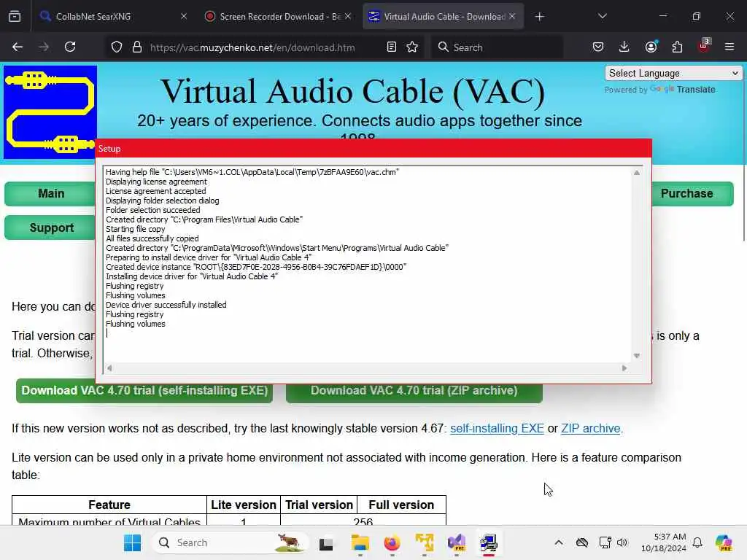Save page to Pocket
Image resolution: width=747 pixels, height=560 pixels.
[598, 47]
